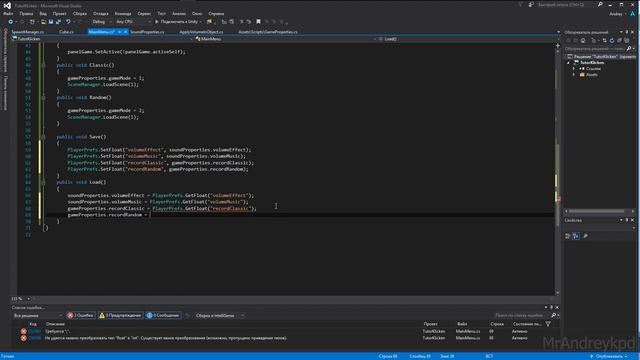
Task: Open the Правка menu
Action: (x=26, y=14)
